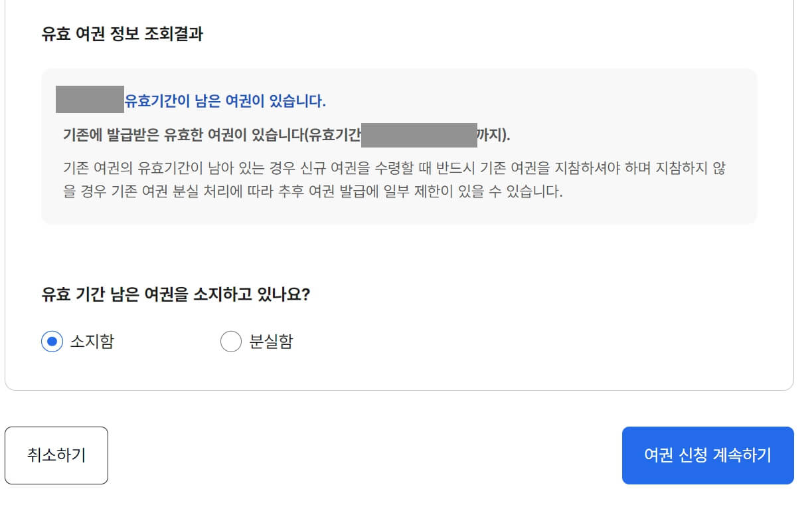The width and height of the screenshot is (812, 507).
Task: Cancel the passport application
Action: pyautogui.click(x=56, y=455)
